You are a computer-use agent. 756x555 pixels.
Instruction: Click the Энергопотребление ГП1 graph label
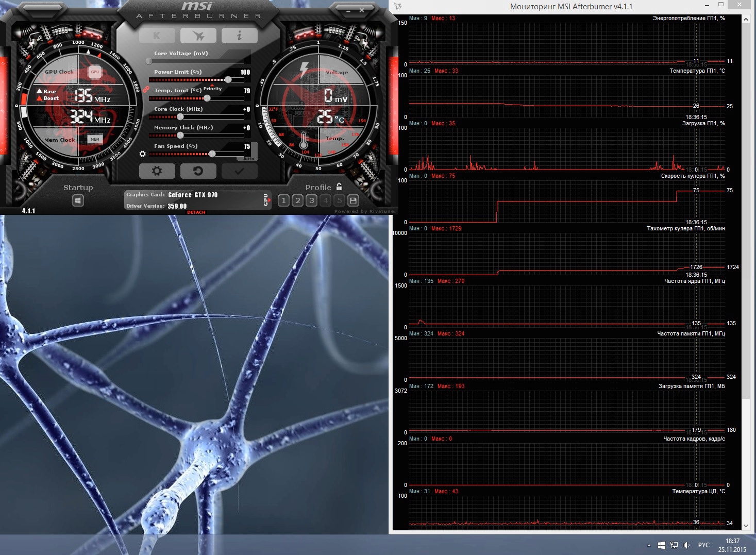[x=688, y=18]
